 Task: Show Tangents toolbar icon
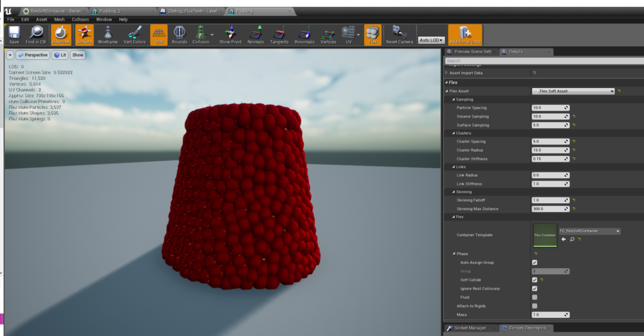(x=279, y=35)
